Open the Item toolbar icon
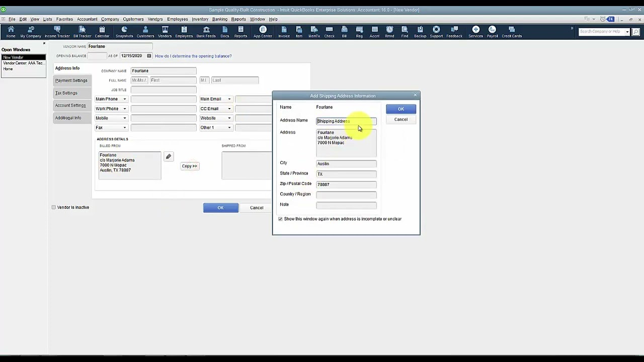This screenshot has width=644, height=362. (x=299, y=32)
